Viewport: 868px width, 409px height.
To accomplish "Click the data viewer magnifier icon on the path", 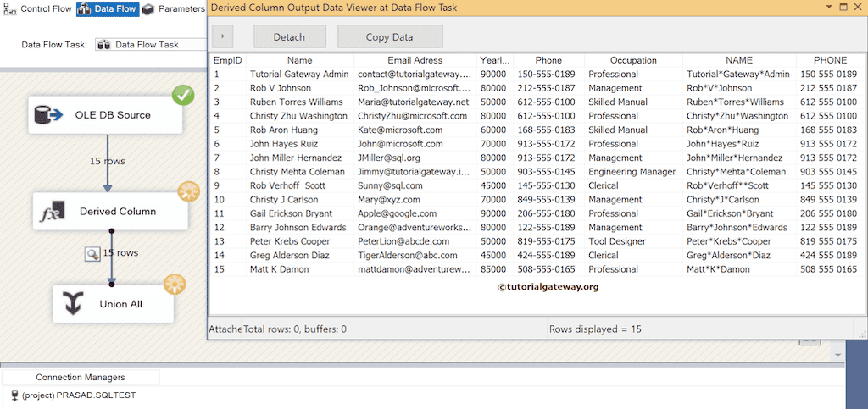I will pos(92,254).
